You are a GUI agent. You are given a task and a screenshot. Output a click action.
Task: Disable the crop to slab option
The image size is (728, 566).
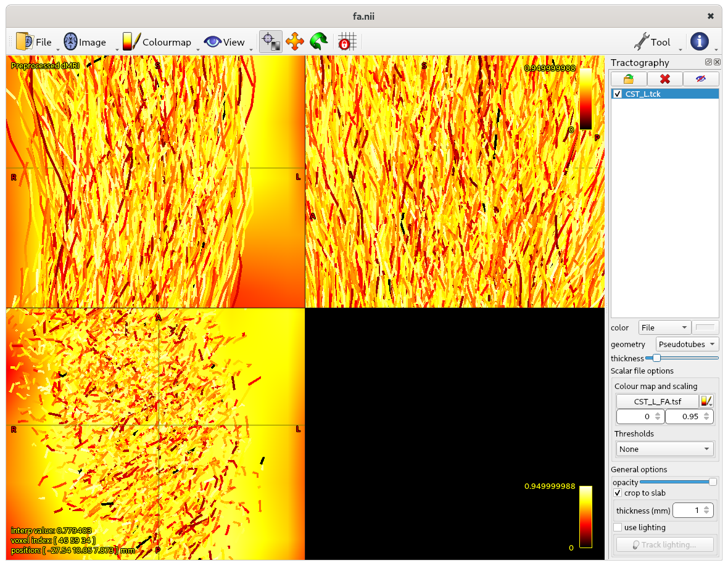pyautogui.click(x=618, y=493)
